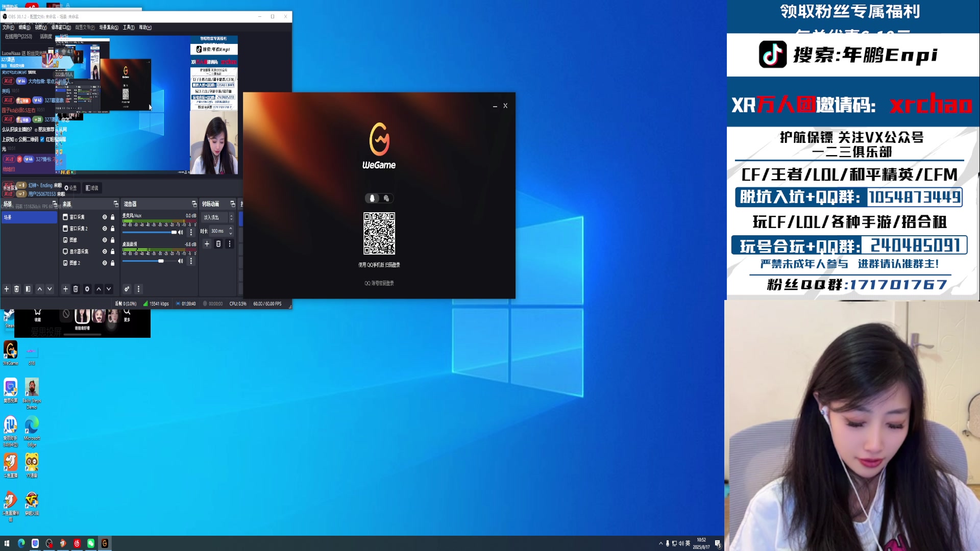Switch to WeChat login icon in WeGame
Image resolution: width=980 pixels, height=551 pixels.
[x=386, y=198]
